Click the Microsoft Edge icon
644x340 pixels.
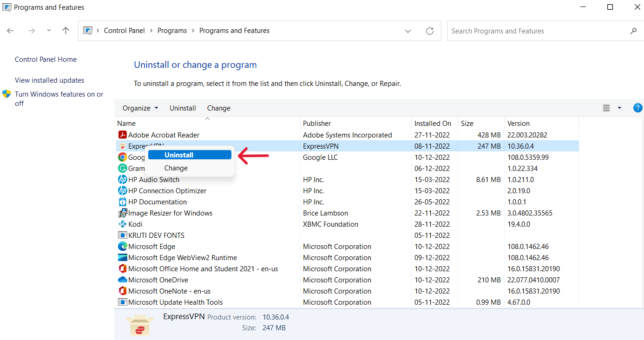pyautogui.click(x=122, y=247)
